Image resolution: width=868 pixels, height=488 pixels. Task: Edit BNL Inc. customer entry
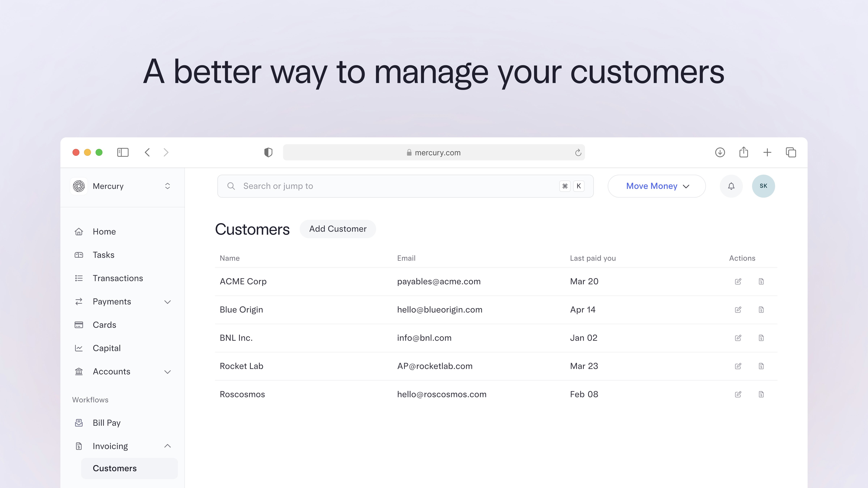click(738, 338)
